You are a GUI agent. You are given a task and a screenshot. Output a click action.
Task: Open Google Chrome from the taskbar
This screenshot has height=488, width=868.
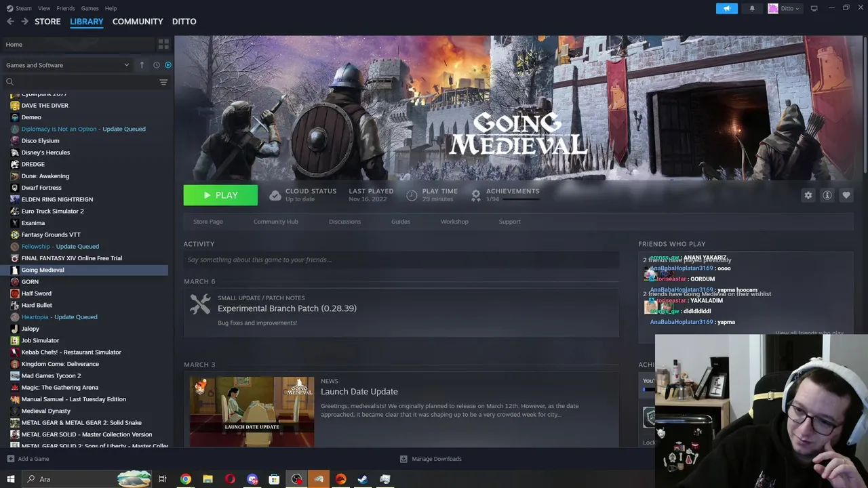pyautogui.click(x=185, y=479)
